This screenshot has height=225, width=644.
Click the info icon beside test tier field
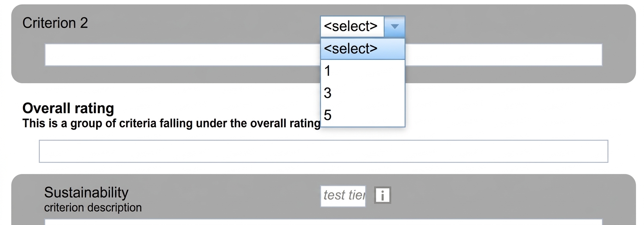(383, 195)
